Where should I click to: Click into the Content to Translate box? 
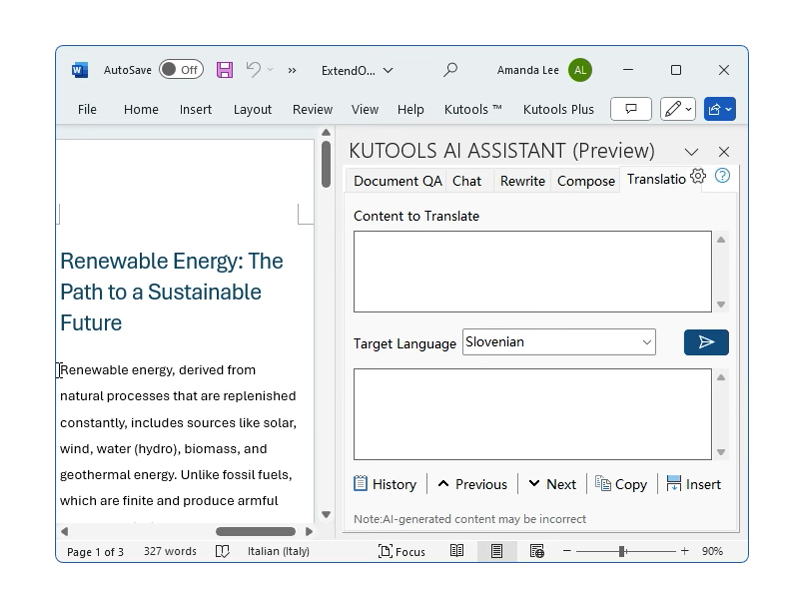tap(532, 271)
